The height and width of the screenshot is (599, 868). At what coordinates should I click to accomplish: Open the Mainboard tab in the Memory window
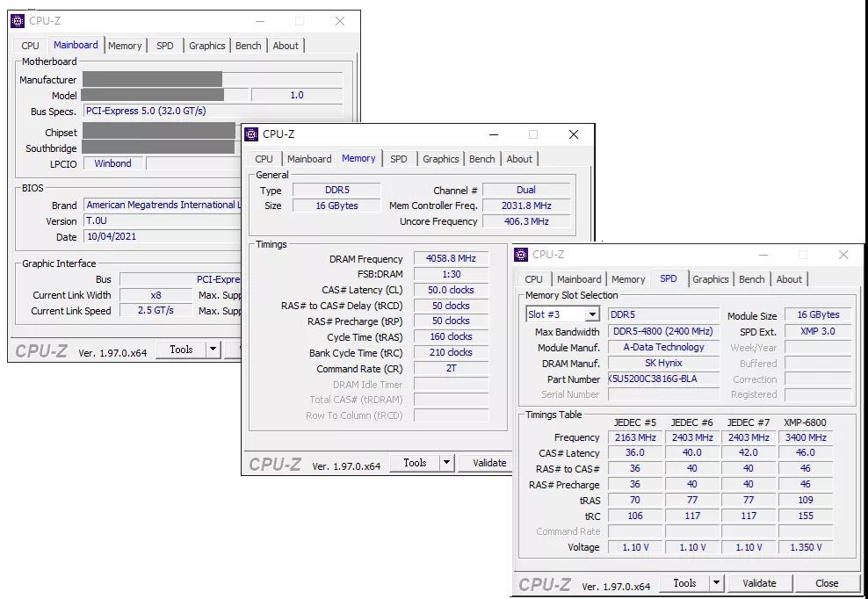[x=309, y=159]
